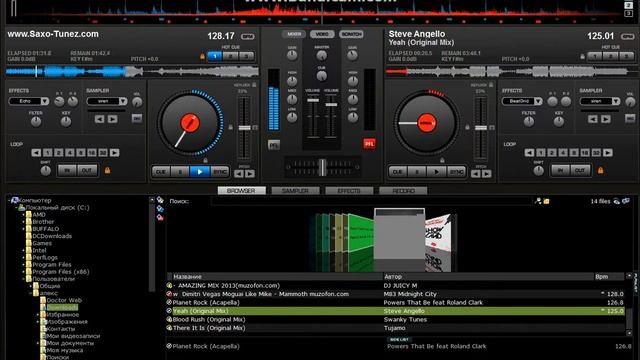Double loop length with right deck arrow
This screenshot has width=640, height=360.
[608, 153]
